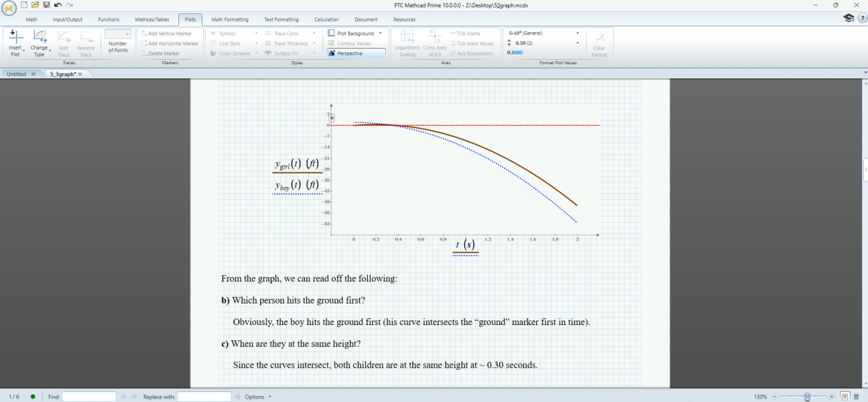Image resolution: width=868 pixels, height=402 pixels.
Task: Open the Help question mark icon
Action: [861, 19]
